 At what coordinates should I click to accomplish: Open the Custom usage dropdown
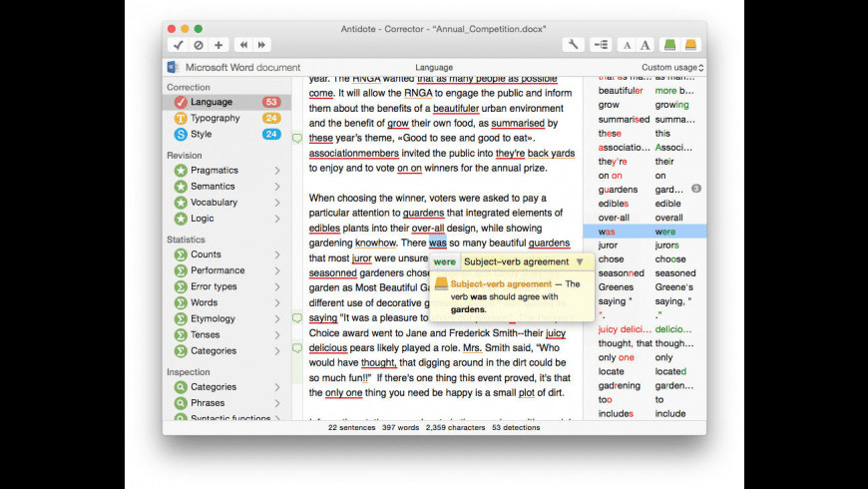[x=672, y=68]
